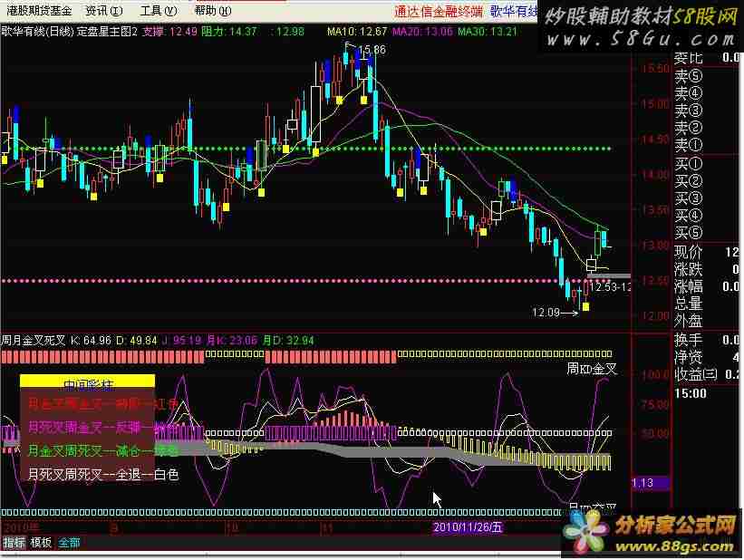Click the D: 49.84 value
Screen dimensions: 744x560
point(137,341)
